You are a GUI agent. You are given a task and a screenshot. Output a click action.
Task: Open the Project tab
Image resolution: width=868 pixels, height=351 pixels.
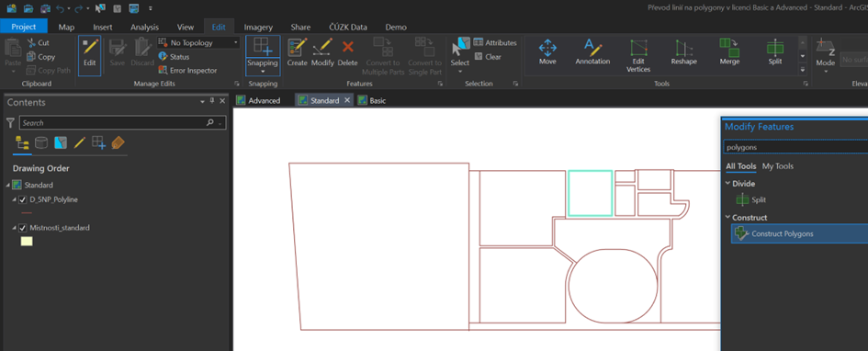[x=24, y=27]
